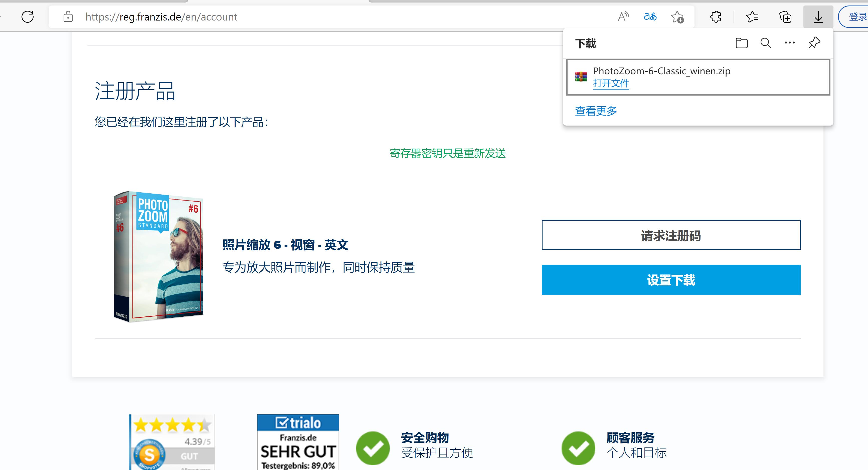The width and height of the screenshot is (868, 470).
Task: Click the 下载 panel title
Action: pos(586,44)
